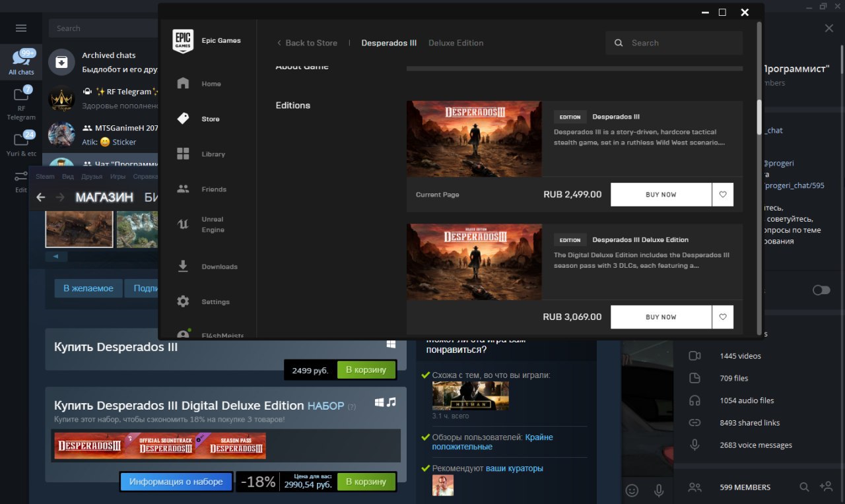Show 599 MEMBERS list
The image size is (845, 504).
click(745, 488)
